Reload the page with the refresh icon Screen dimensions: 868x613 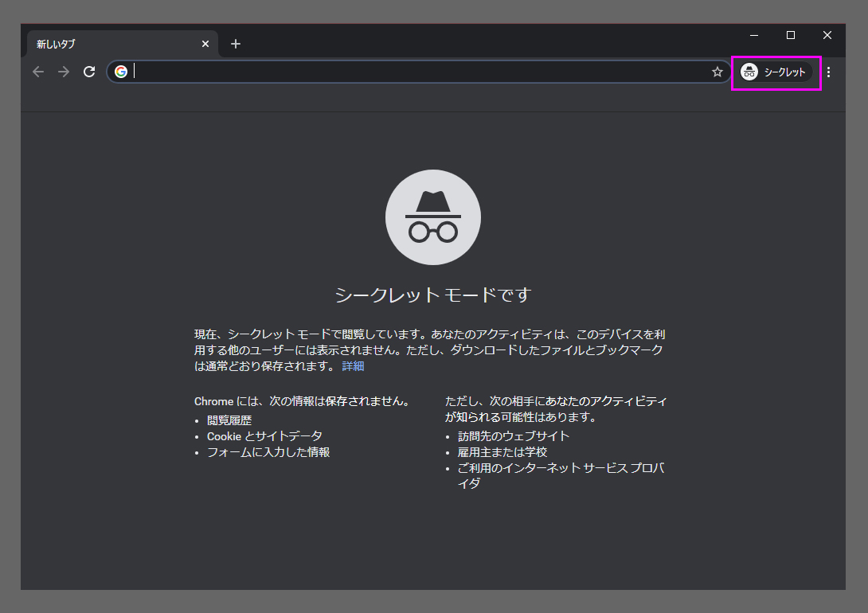pos(89,72)
